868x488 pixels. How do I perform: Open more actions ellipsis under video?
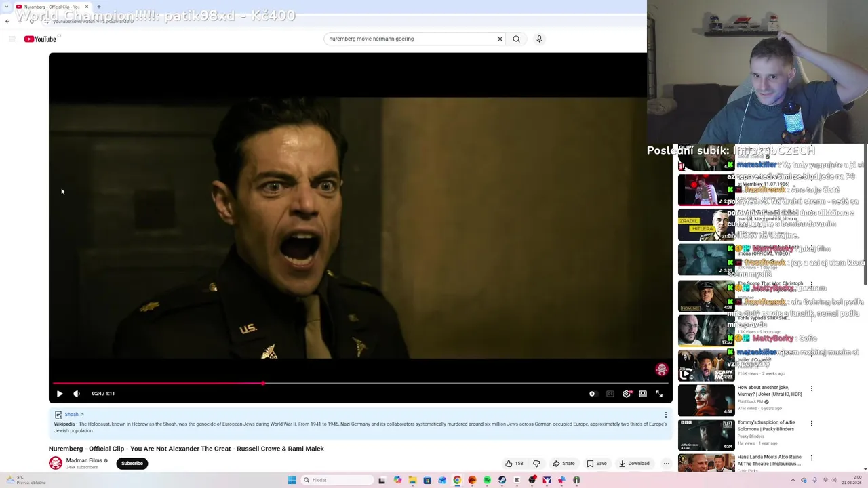[x=667, y=464]
